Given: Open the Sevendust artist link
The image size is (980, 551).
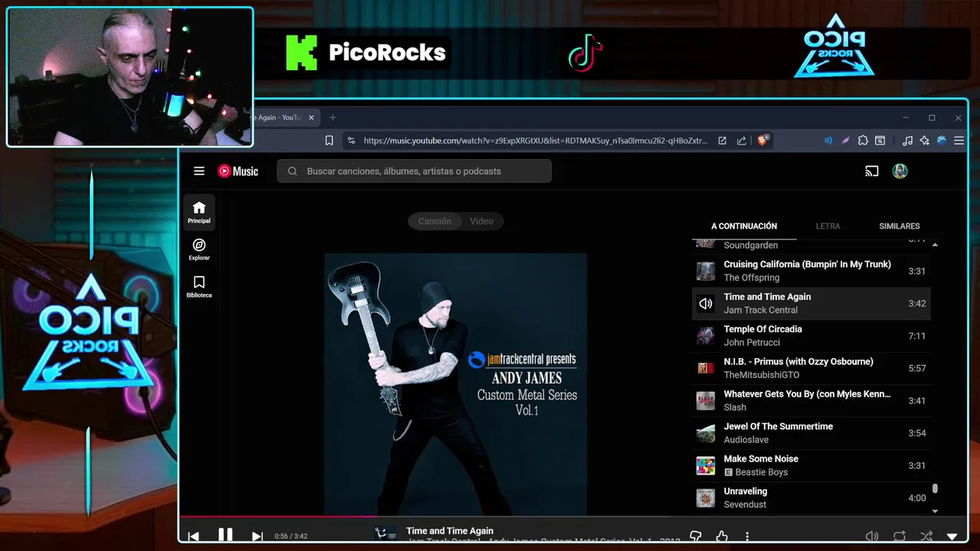Looking at the screenshot, I should pyautogui.click(x=746, y=504).
